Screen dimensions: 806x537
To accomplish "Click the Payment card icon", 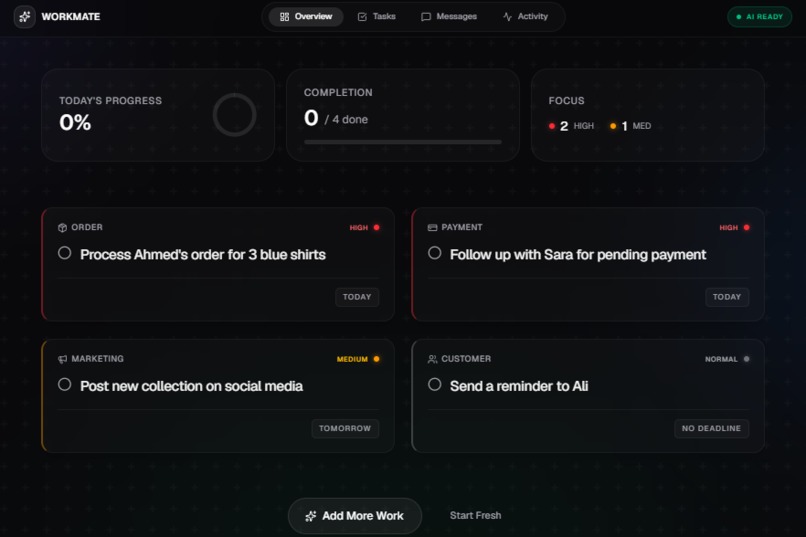I will [x=432, y=228].
